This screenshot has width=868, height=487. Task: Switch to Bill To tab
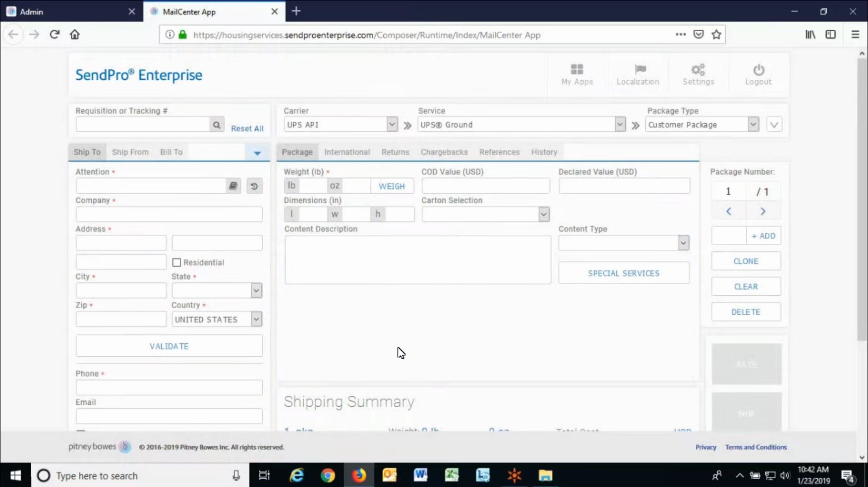171,152
